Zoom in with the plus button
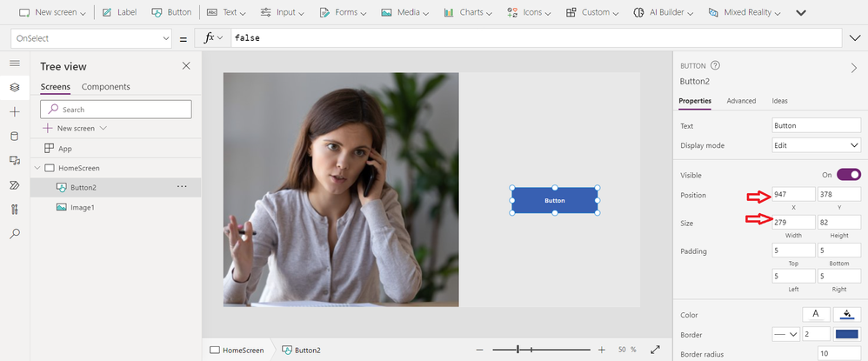868x361 pixels. tap(602, 350)
